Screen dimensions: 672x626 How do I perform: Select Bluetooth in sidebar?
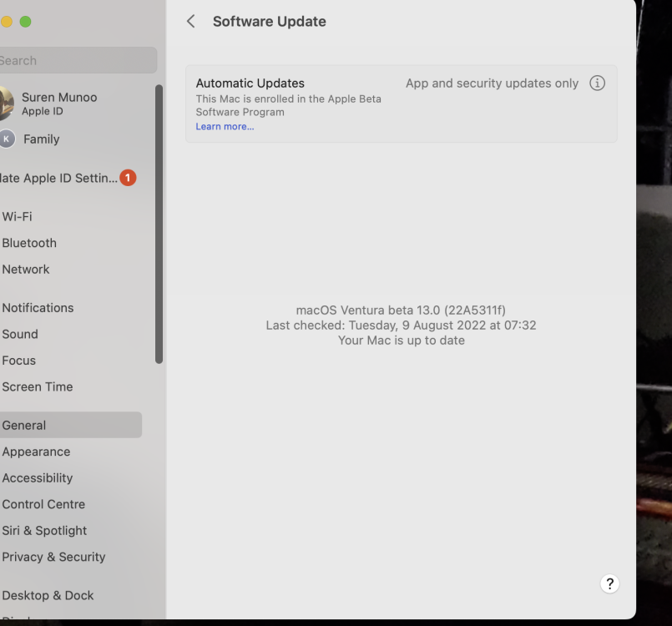(x=71, y=243)
